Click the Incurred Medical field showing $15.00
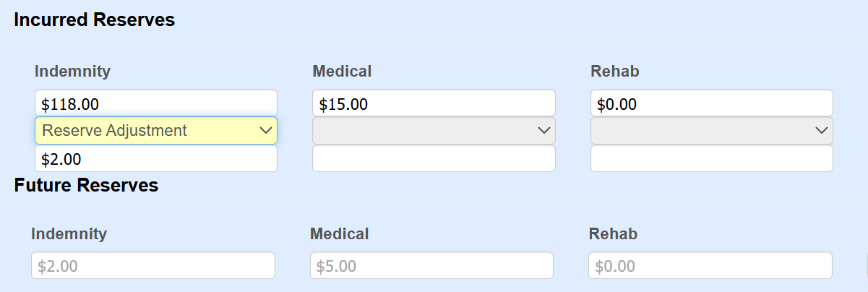The height and width of the screenshot is (292, 868). 434,103
